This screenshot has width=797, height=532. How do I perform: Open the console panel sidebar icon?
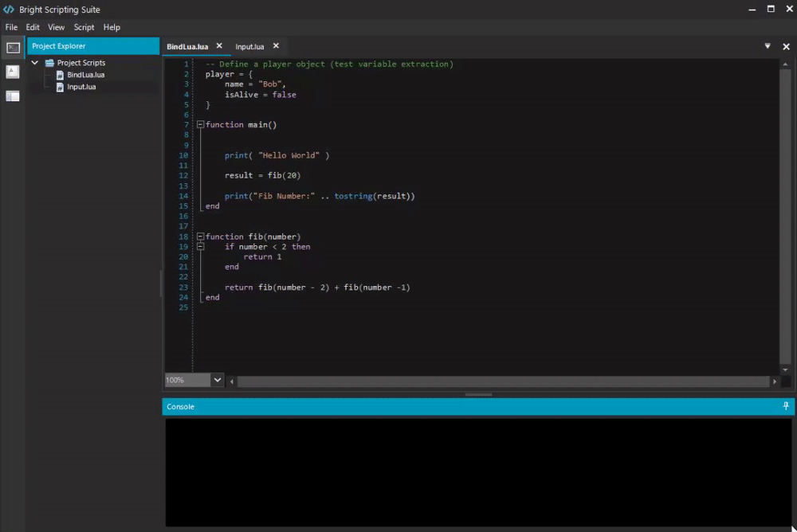(13, 48)
